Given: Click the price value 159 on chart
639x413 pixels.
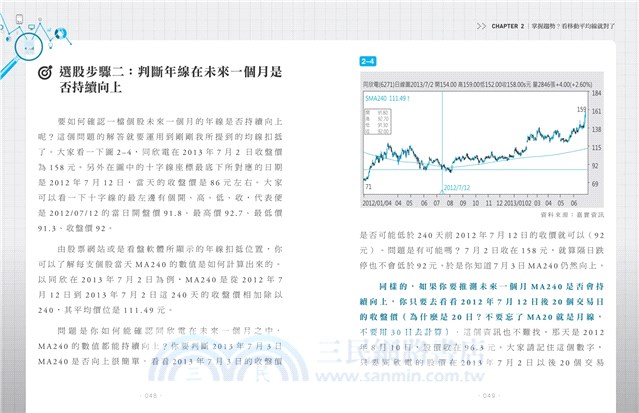Looking at the screenshot, I should [581, 110].
